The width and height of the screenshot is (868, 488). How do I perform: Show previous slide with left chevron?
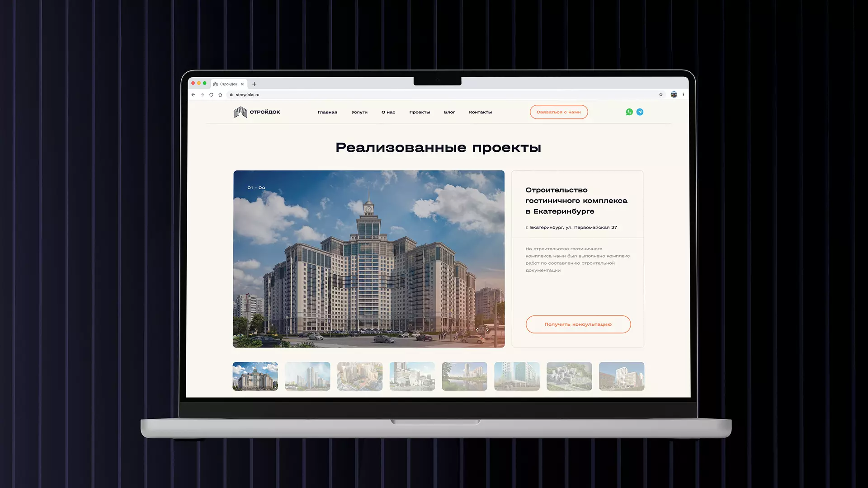click(477, 330)
